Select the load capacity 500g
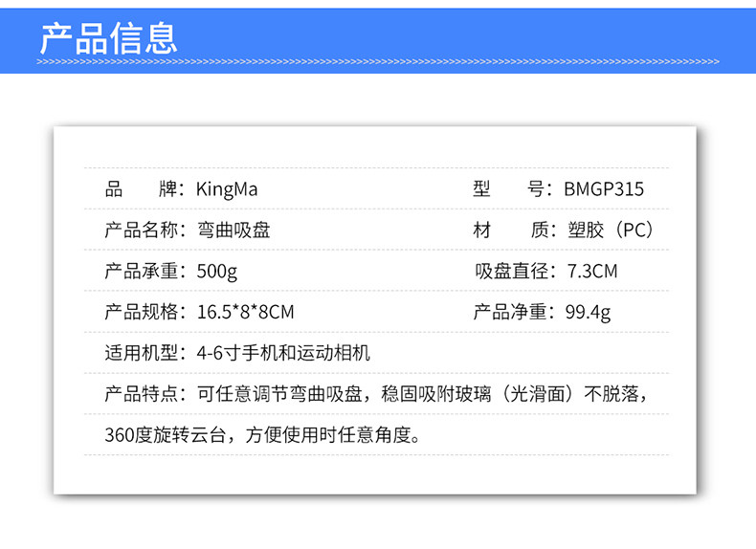The width and height of the screenshot is (756, 549). pos(217,272)
